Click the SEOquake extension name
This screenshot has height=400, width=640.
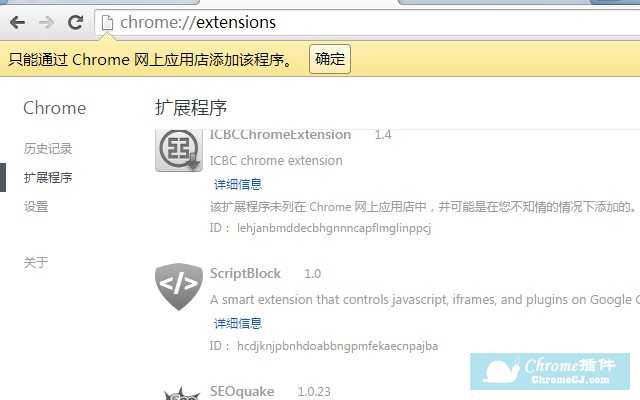point(242,392)
